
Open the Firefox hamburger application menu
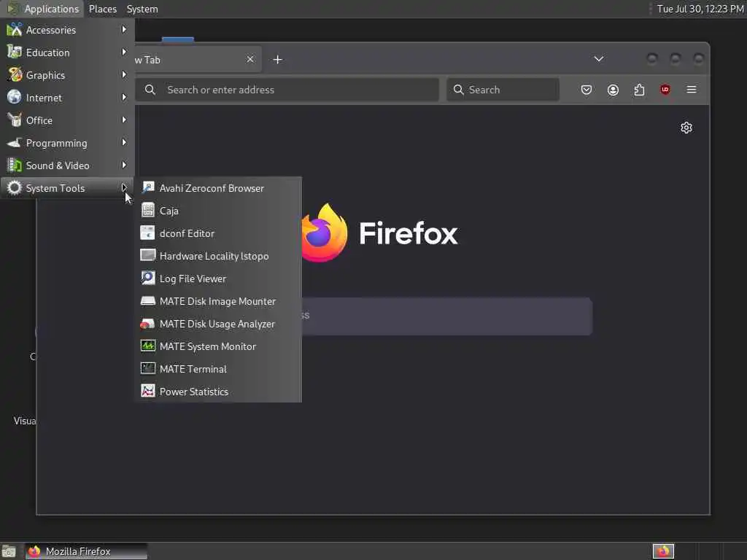[x=692, y=90]
